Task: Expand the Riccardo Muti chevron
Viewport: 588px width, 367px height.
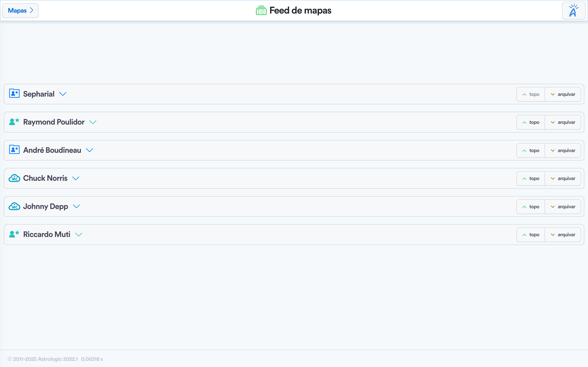Action: (x=79, y=234)
